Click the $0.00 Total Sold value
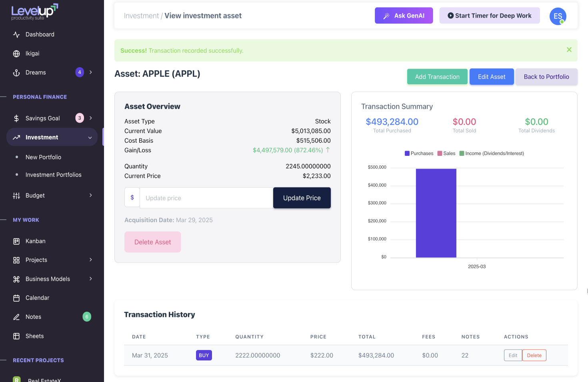The width and height of the screenshot is (588, 382). (x=464, y=122)
